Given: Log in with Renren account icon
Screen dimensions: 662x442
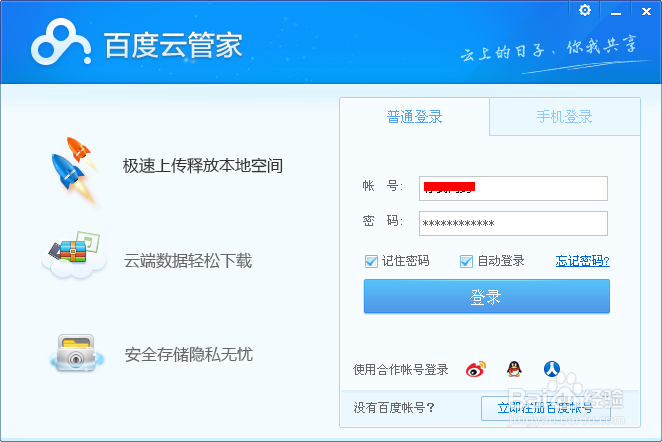Looking at the screenshot, I should tap(551, 369).
